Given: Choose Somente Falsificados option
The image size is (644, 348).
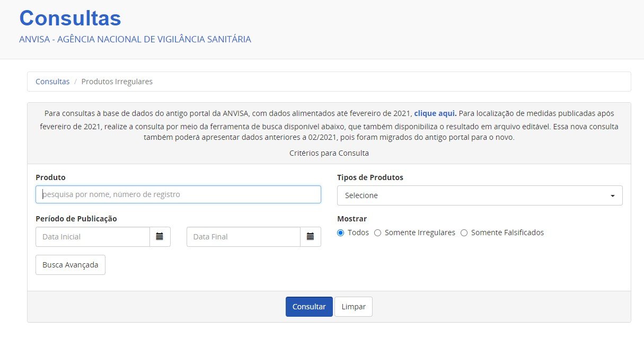Looking at the screenshot, I should [464, 233].
